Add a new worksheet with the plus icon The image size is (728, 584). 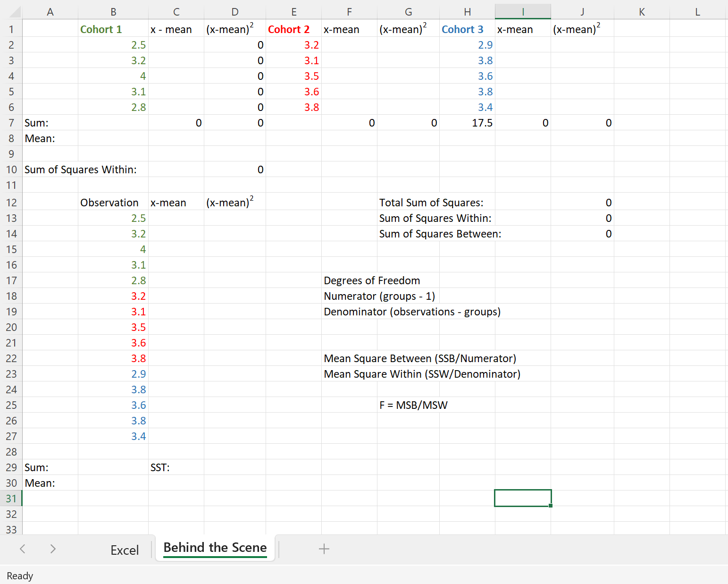(324, 549)
